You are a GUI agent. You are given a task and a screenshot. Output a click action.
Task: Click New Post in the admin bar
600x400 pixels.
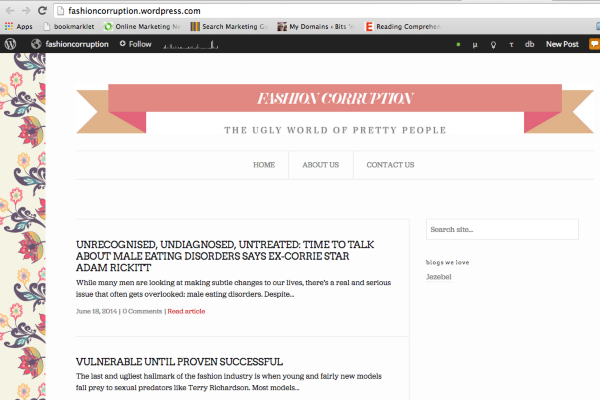pyautogui.click(x=562, y=44)
